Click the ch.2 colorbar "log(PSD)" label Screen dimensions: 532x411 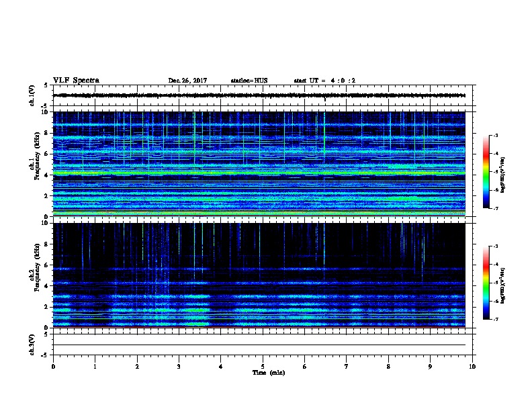coord(503,285)
